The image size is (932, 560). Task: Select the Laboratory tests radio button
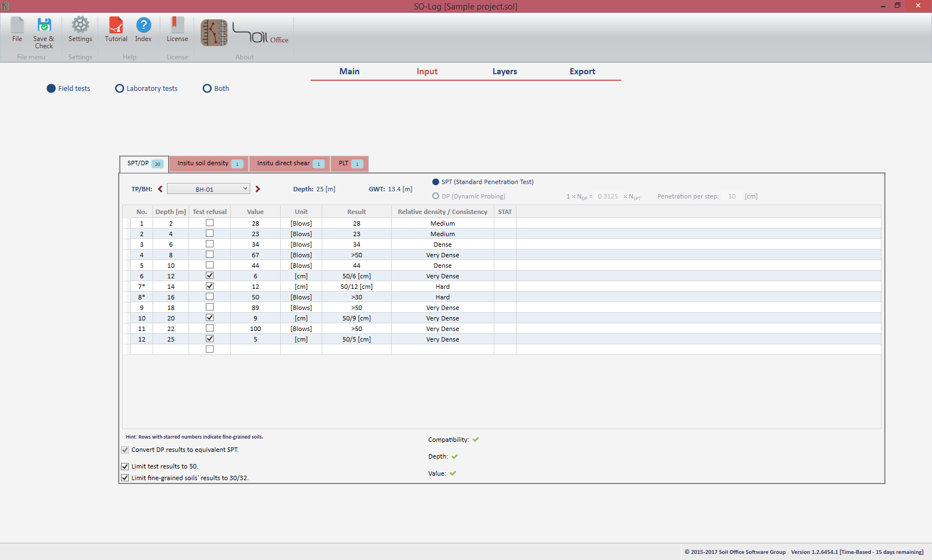119,89
